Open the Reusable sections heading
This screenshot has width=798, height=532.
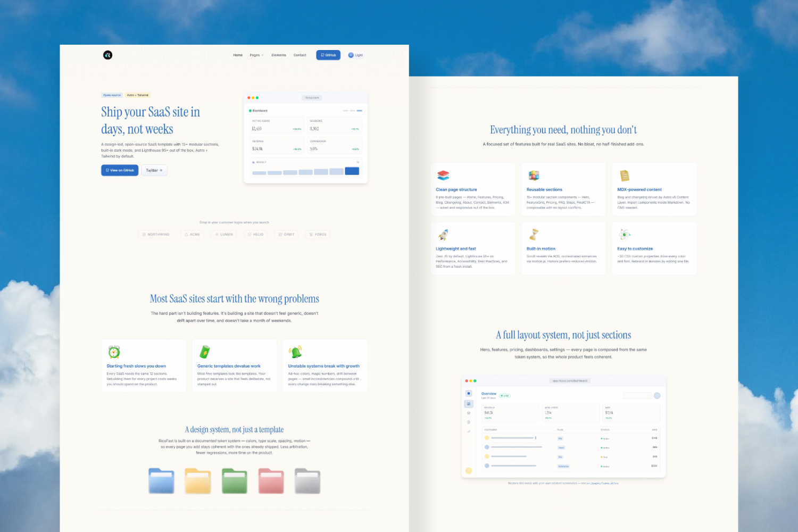[544, 189]
